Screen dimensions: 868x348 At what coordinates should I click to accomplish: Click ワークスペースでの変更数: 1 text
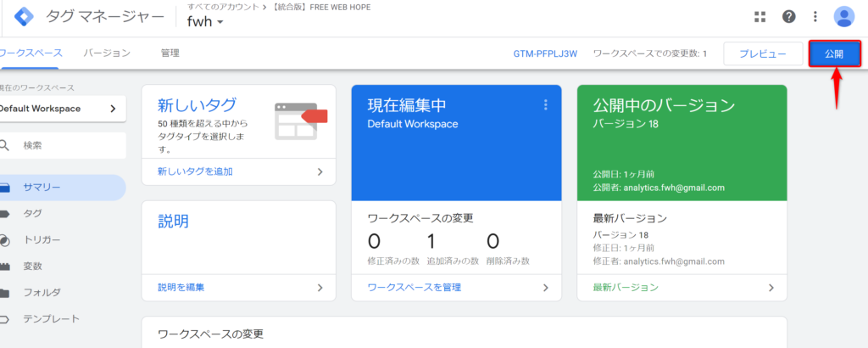[650, 53]
